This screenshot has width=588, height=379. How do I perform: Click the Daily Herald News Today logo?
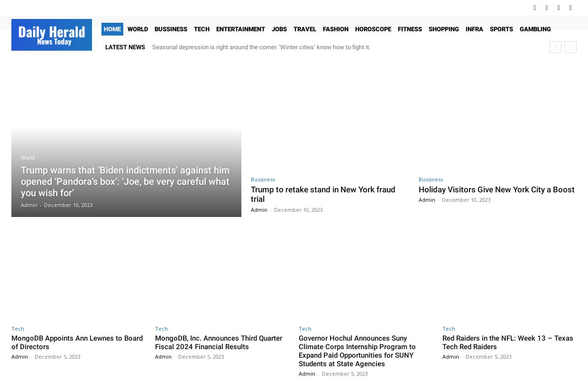(x=52, y=35)
